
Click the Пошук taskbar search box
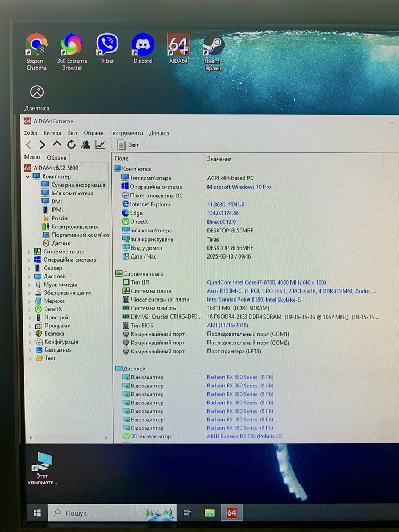pyautogui.click(x=112, y=513)
